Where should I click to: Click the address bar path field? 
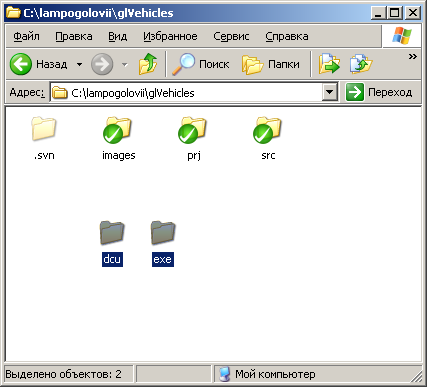[187, 92]
